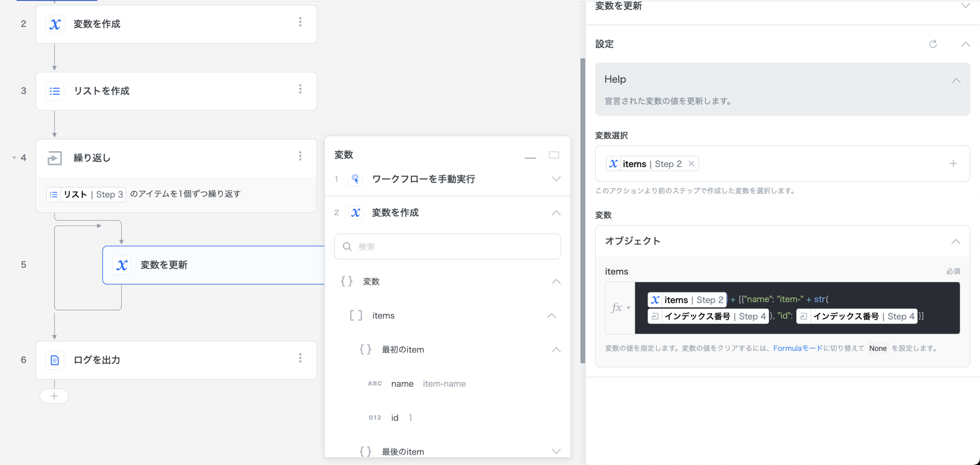980x465 pixels.
Task: Collapse the 設定 section
Action: click(965, 44)
